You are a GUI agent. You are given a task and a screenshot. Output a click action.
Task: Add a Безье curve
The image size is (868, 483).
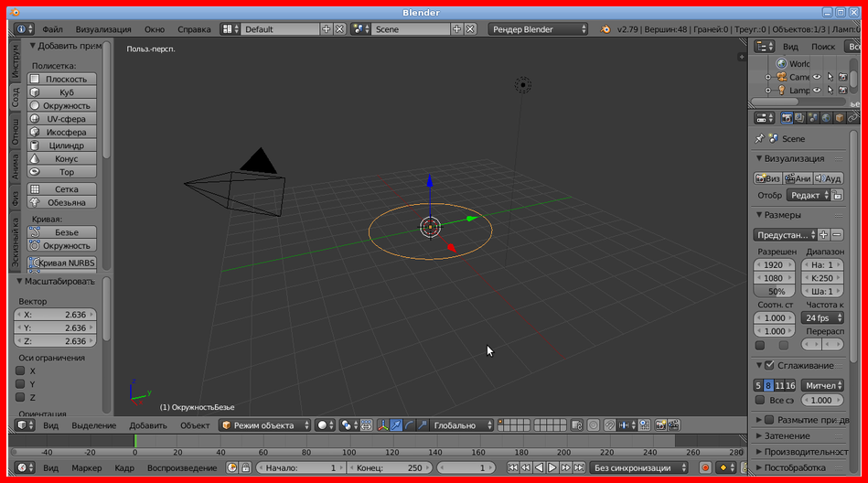(61, 232)
